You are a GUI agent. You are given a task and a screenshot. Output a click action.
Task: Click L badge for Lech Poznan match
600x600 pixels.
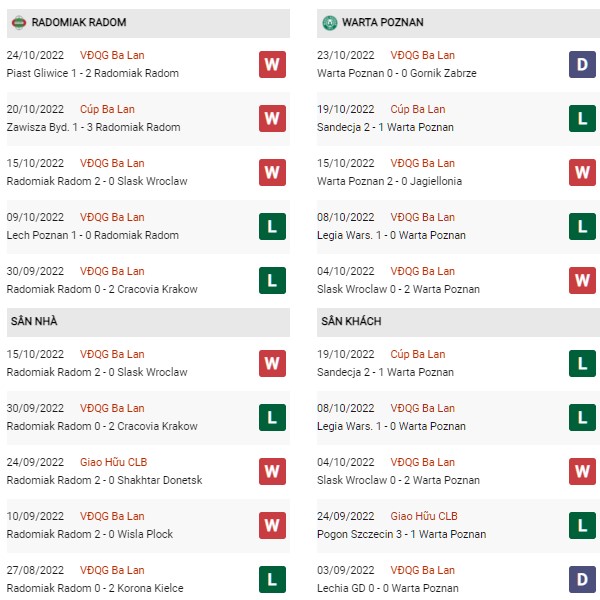271,226
